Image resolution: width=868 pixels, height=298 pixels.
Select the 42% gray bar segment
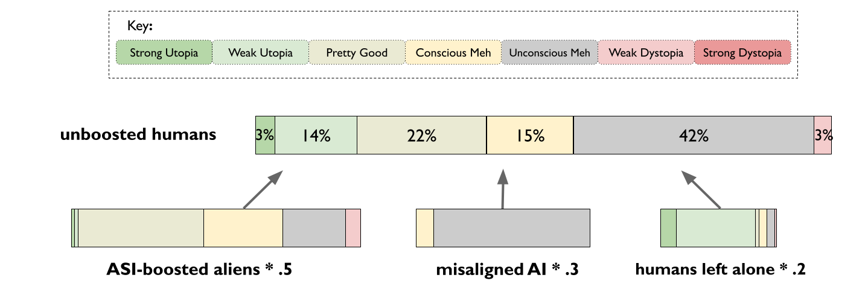[x=693, y=136]
